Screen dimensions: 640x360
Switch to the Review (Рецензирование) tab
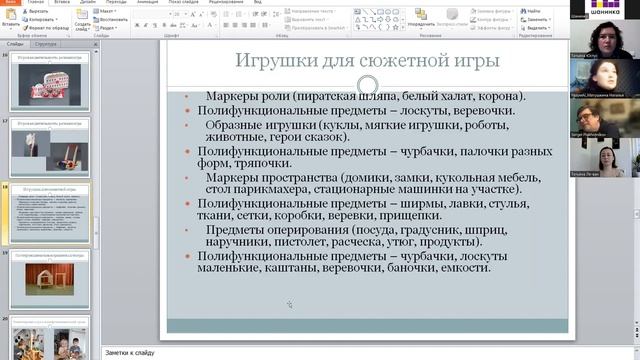click(226, 2)
